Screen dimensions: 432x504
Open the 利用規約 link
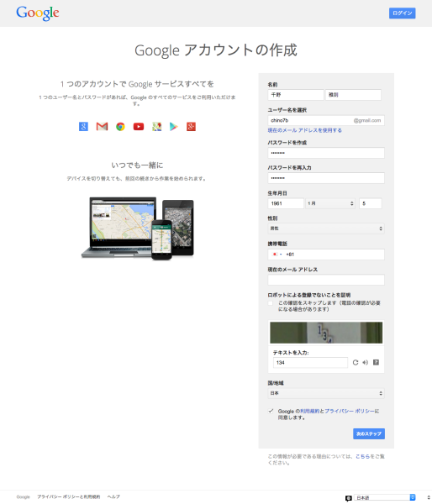[x=310, y=411]
